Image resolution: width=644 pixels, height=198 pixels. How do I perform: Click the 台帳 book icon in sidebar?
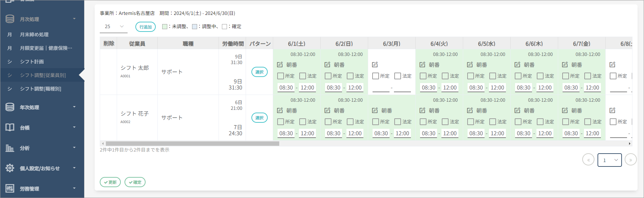[x=10, y=127]
